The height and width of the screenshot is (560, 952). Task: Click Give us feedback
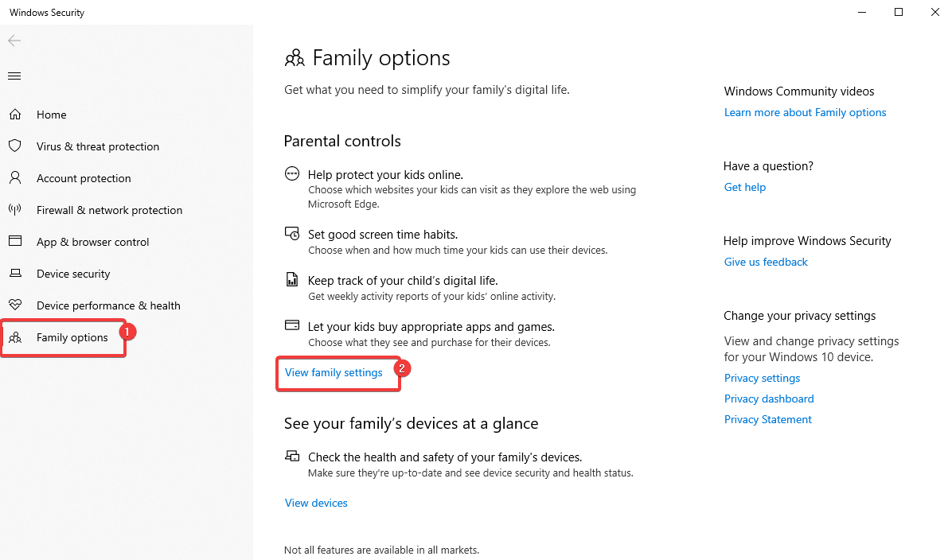(x=765, y=262)
